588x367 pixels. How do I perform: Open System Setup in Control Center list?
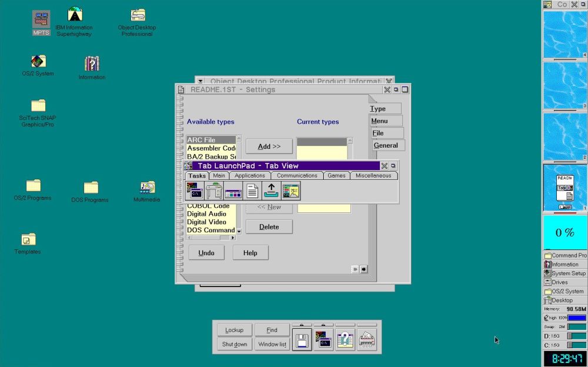[x=566, y=273]
